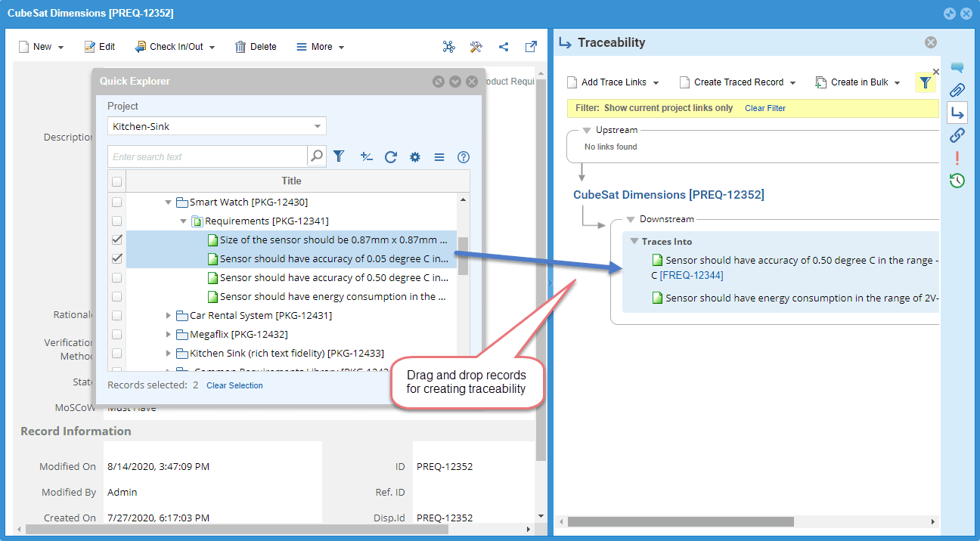Expand the Megaflix package tree node
Screen dimensions: 980x541
coord(169,334)
